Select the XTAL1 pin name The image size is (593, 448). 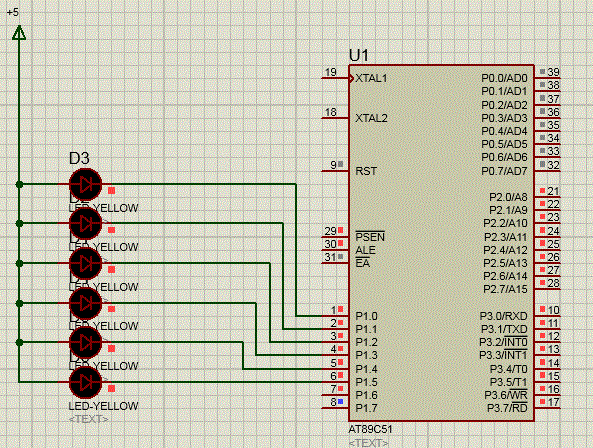[x=371, y=78]
